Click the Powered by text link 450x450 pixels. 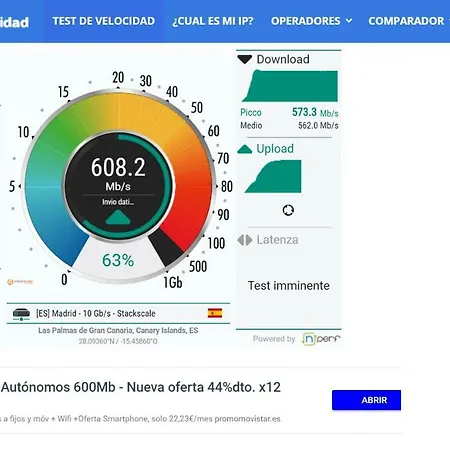(x=274, y=339)
